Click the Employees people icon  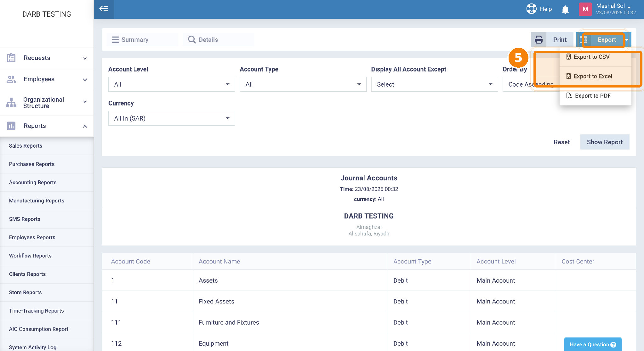[11, 79]
